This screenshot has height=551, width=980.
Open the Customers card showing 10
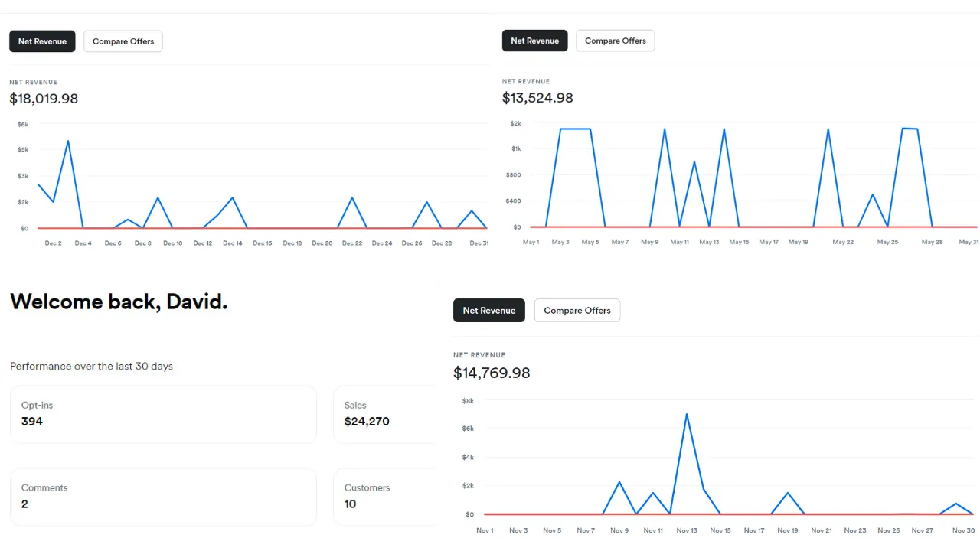click(384, 497)
